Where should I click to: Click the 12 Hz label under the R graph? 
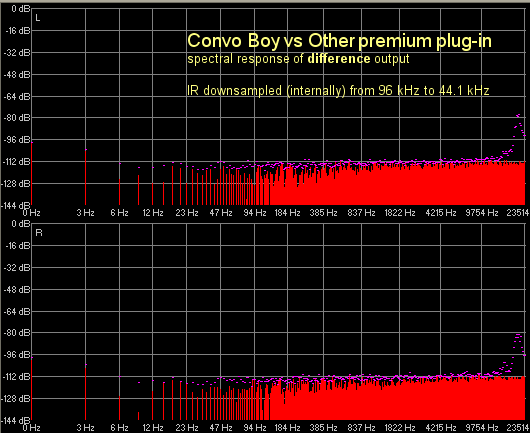[x=153, y=428]
